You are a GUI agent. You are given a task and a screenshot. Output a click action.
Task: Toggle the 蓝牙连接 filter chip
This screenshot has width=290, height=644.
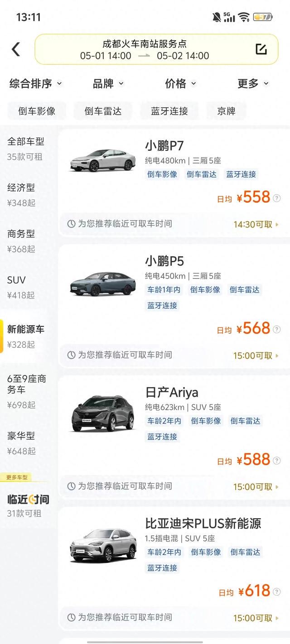tap(169, 111)
